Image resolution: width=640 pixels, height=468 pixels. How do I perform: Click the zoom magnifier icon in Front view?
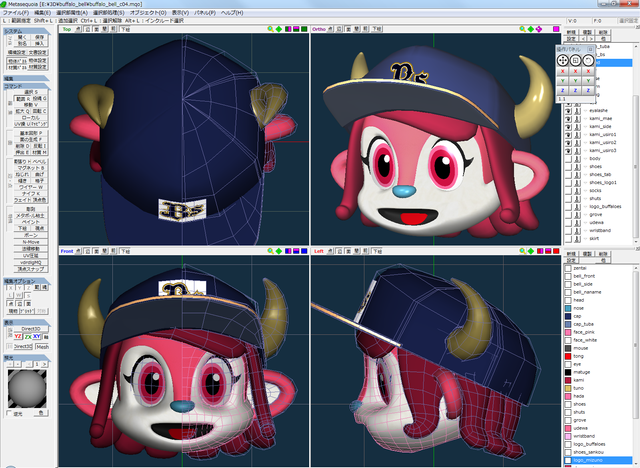pyautogui.click(x=270, y=251)
